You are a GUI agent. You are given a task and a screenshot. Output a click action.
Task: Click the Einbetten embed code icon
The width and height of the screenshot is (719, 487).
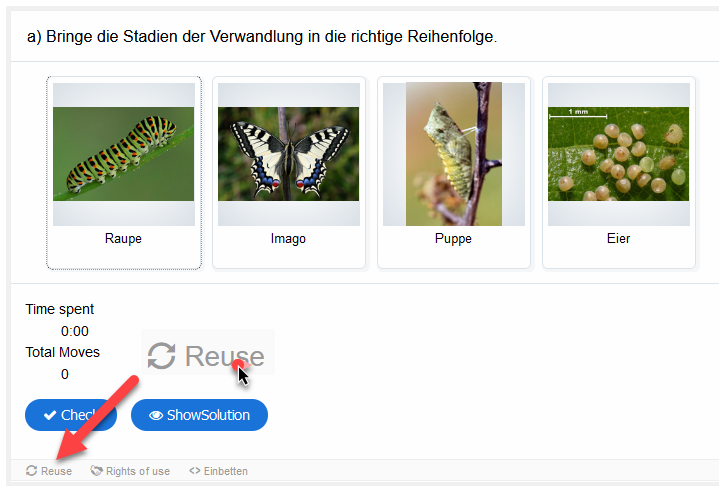click(194, 471)
